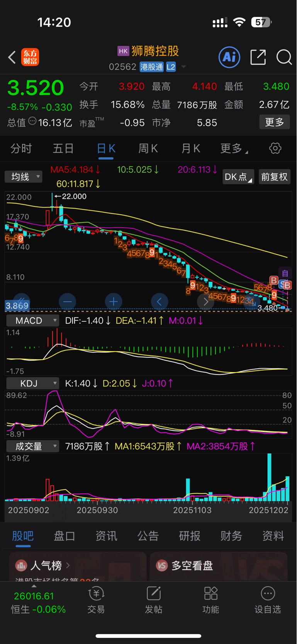Move chart right with arrow button

205,301
